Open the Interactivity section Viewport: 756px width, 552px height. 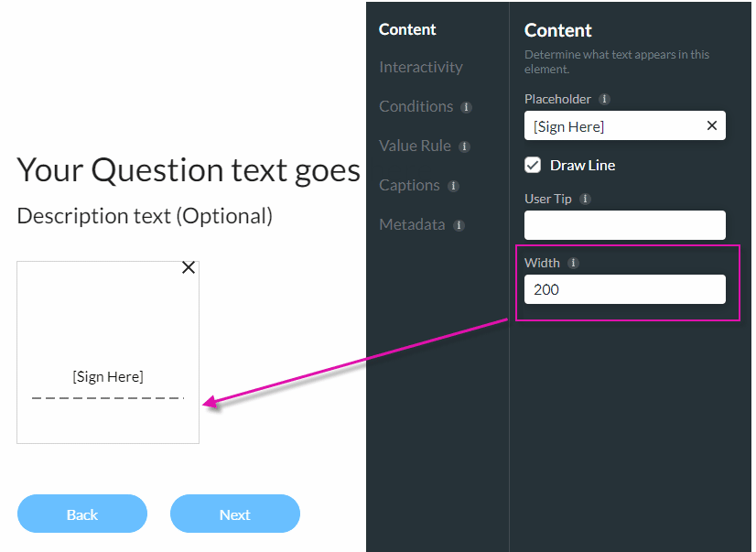[x=420, y=67]
